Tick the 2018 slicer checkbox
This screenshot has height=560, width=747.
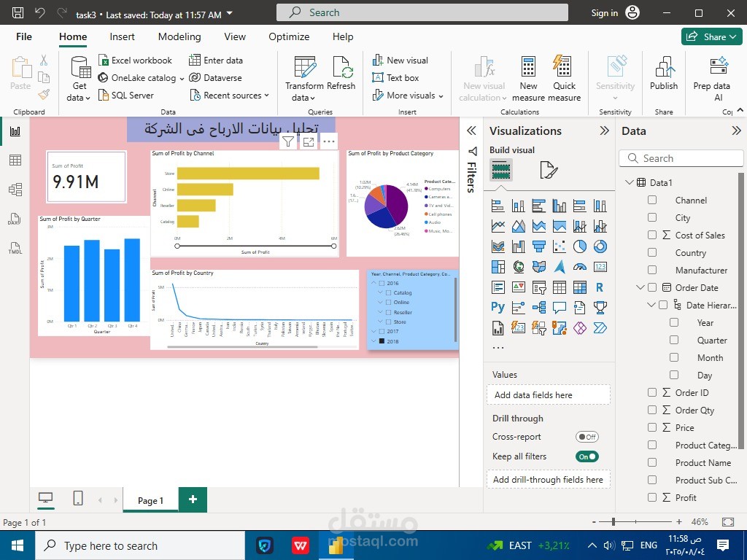[x=382, y=341]
